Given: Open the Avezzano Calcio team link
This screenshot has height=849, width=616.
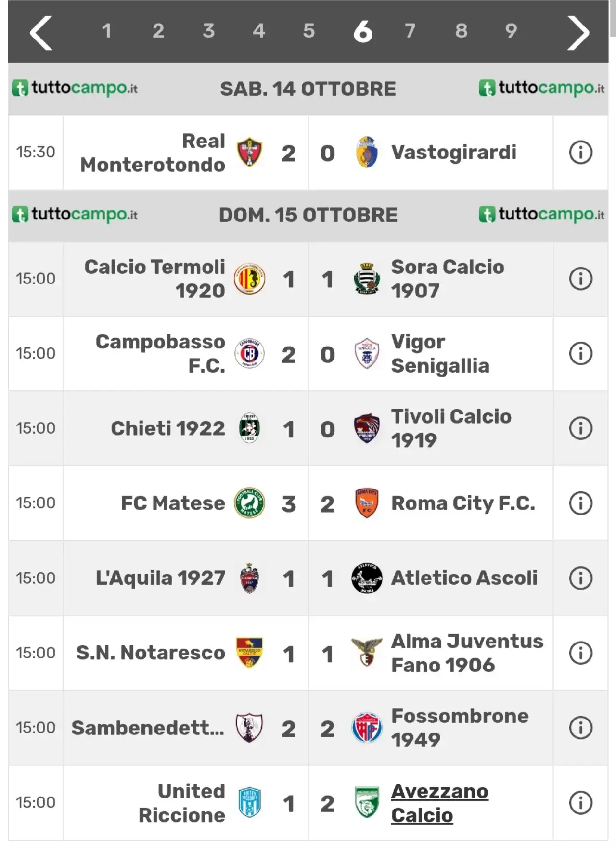Looking at the screenshot, I should pos(440,803).
